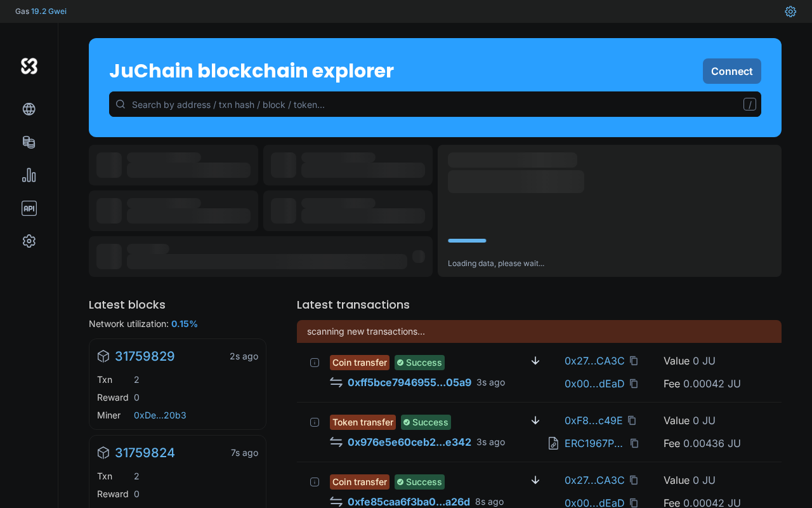Click the Network utilization 0.15% value
This screenshot has width=812, height=508.
pyautogui.click(x=185, y=324)
